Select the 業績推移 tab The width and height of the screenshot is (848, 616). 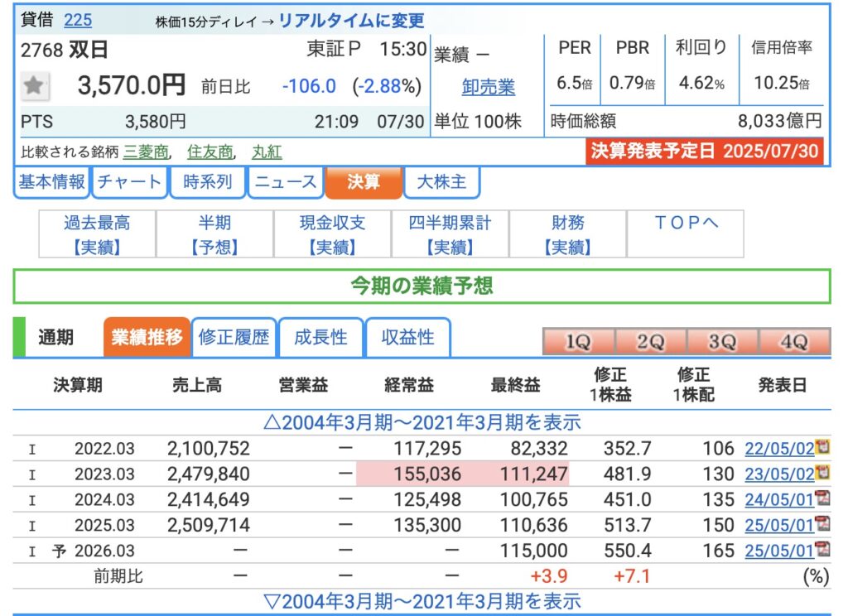(x=147, y=337)
